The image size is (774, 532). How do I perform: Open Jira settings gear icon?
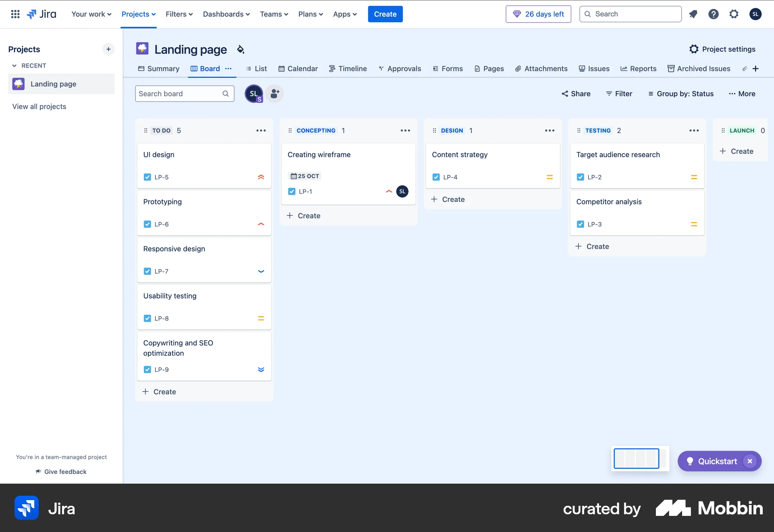tap(734, 14)
